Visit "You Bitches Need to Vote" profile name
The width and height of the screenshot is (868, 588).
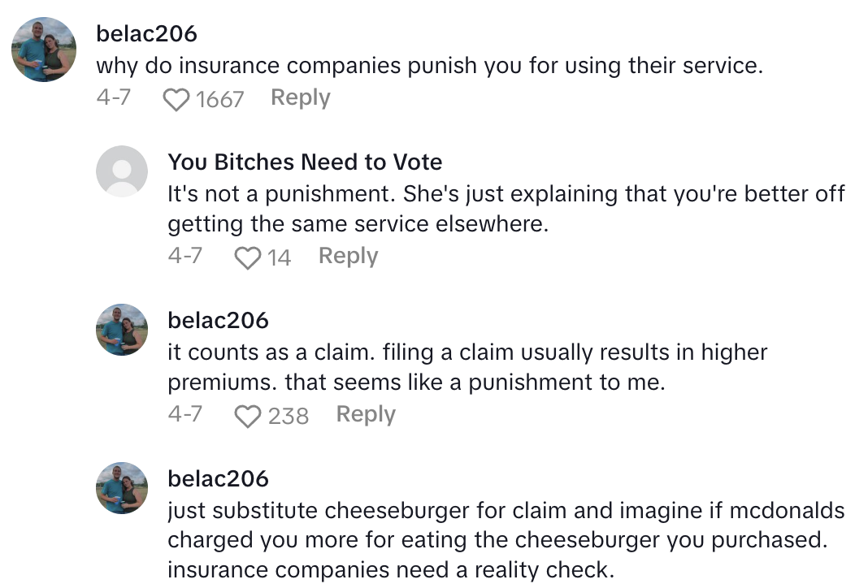click(x=305, y=162)
